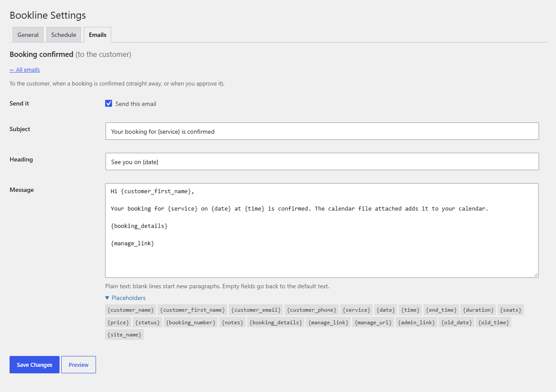This screenshot has width=556, height=392.
Task: Choose the {booking_number} placeholder chip
Action: pyautogui.click(x=191, y=322)
